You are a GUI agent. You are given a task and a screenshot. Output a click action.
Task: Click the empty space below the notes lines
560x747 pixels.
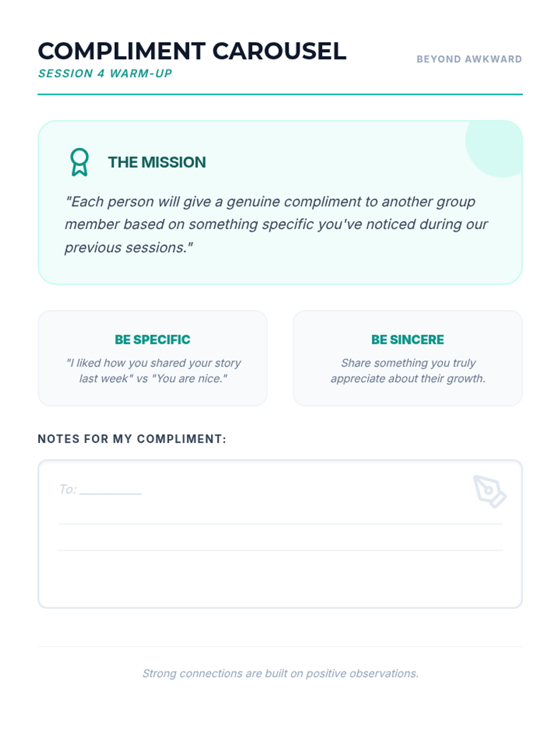[x=280, y=579]
